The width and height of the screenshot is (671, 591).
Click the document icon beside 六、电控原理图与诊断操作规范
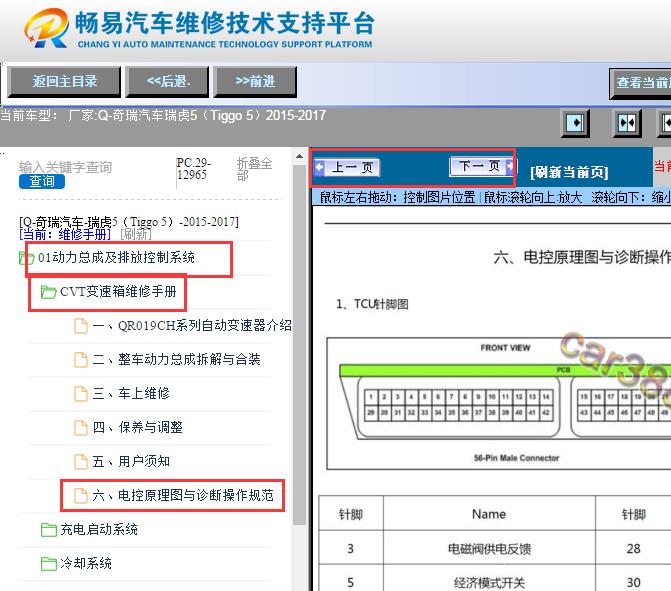tap(81, 495)
